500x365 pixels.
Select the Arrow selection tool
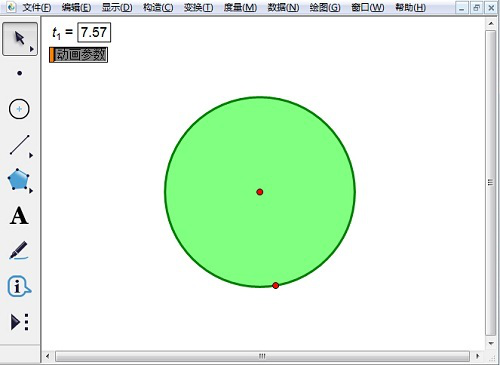click(20, 39)
